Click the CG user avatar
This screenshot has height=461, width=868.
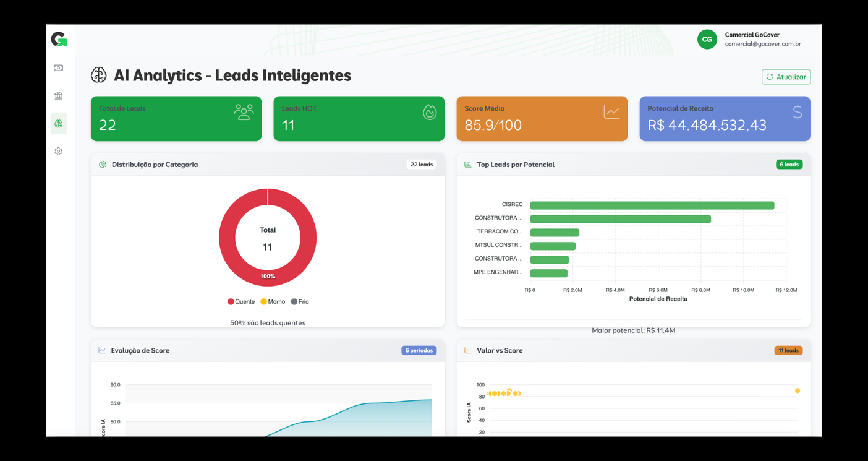(x=707, y=40)
